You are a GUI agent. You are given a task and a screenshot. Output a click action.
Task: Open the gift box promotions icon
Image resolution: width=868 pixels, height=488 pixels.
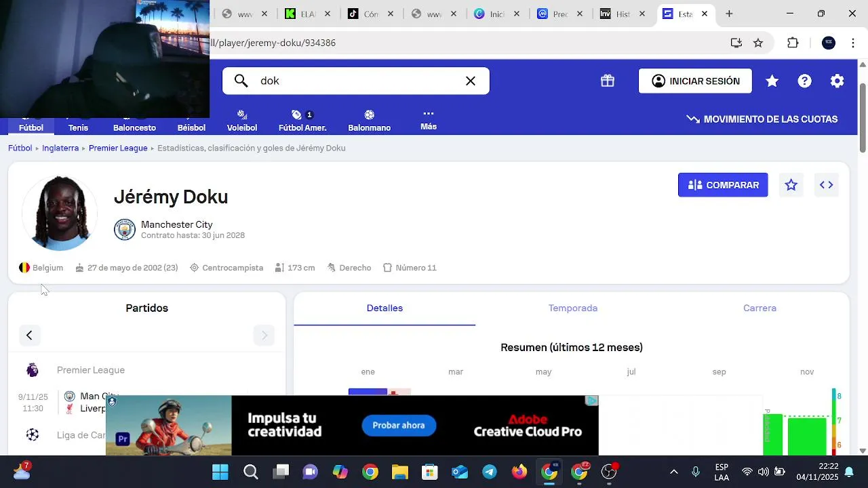(608, 81)
